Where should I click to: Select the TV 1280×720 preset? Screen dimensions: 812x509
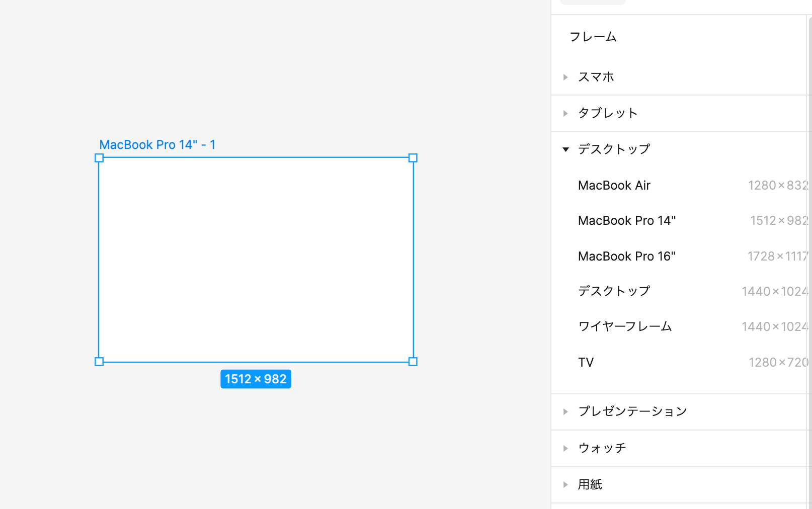pyautogui.click(x=679, y=362)
